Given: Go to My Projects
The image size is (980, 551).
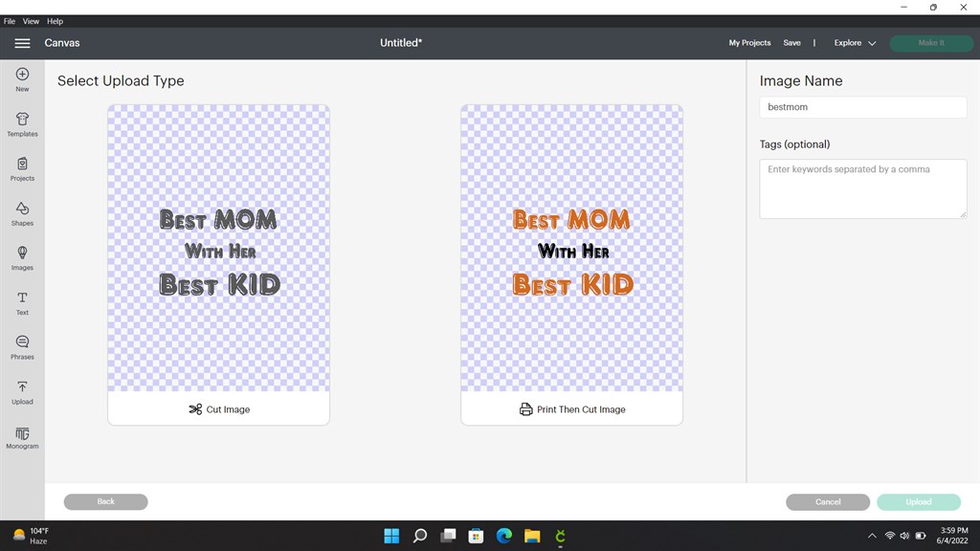Looking at the screenshot, I should [x=749, y=43].
